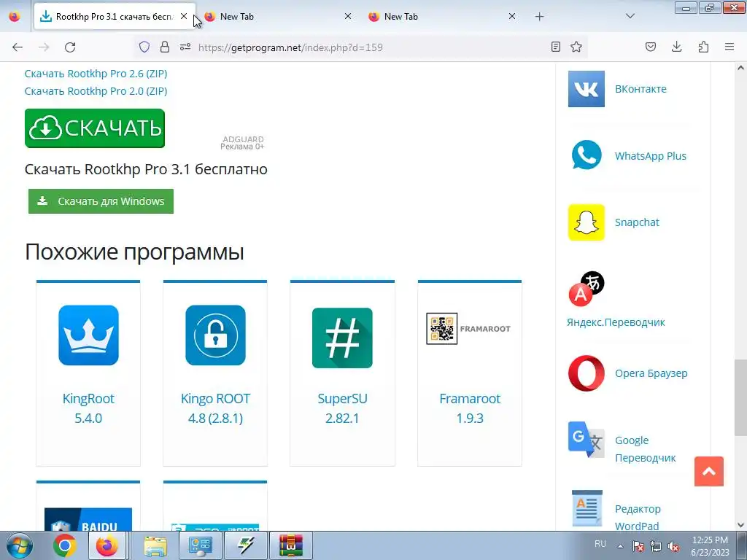Open Save to Pocket icon

tap(651, 47)
